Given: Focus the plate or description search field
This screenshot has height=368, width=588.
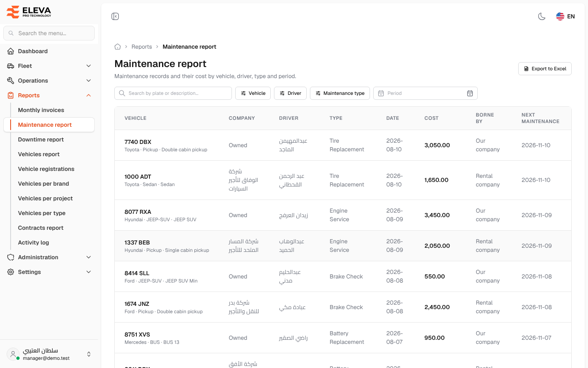Looking at the screenshot, I should (173, 93).
